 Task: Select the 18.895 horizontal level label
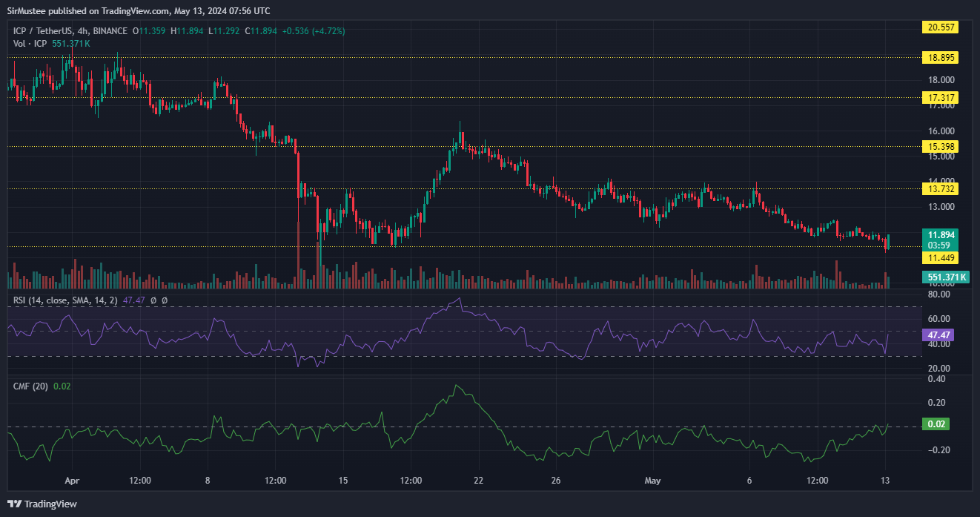point(941,57)
